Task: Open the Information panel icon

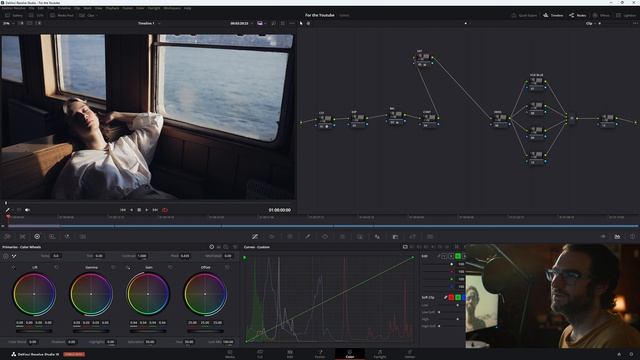Action: pos(632,236)
